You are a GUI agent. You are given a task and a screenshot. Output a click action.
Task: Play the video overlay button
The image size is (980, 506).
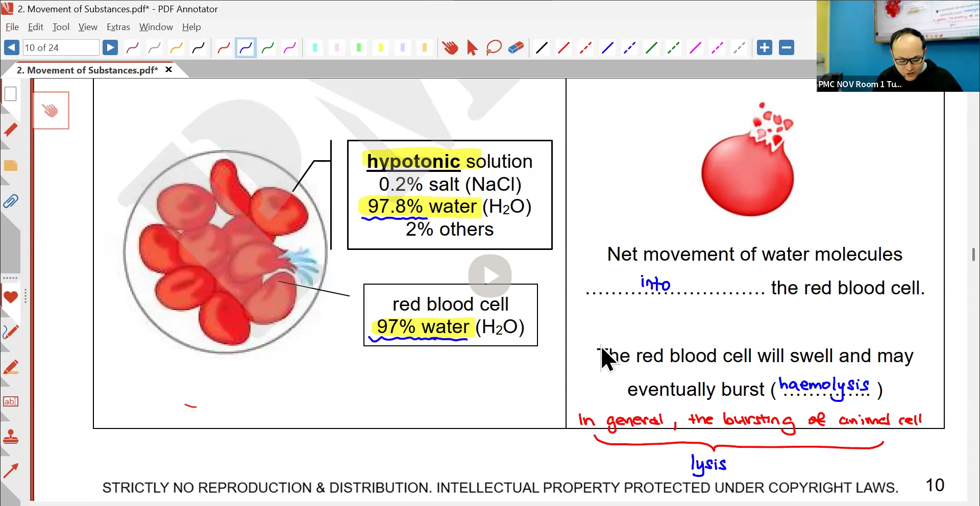click(x=490, y=276)
